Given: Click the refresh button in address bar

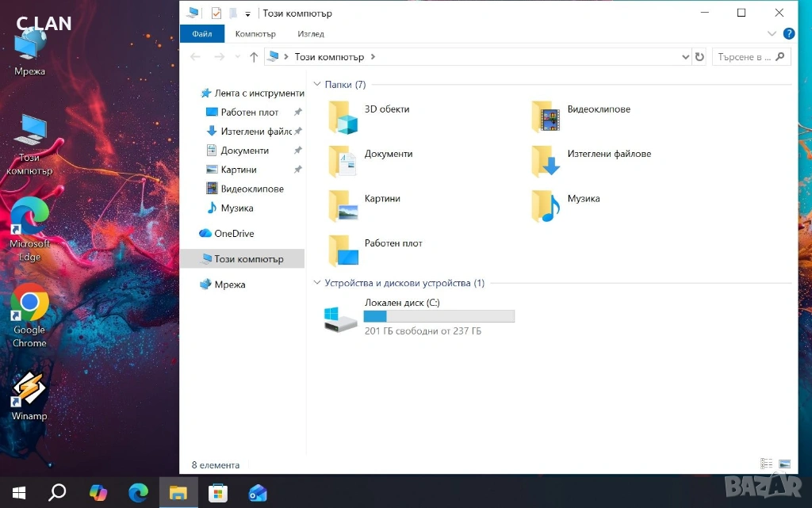Looking at the screenshot, I should [699, 57].
